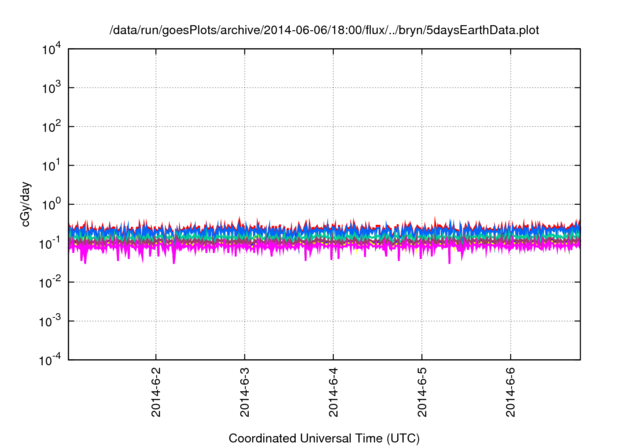Select the 2014-6-2 date tick label
This screenshot has height=448, width=640.
(156, 392)
